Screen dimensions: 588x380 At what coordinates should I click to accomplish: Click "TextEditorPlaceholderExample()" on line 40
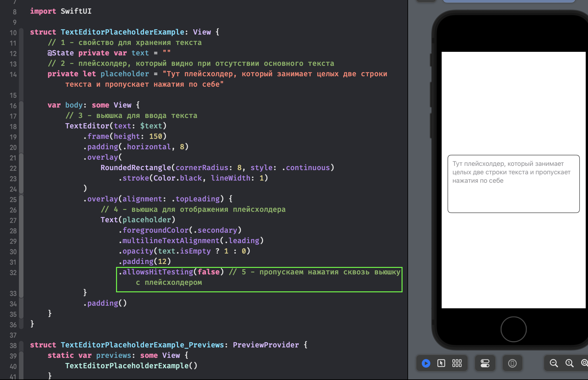[131, 366]
